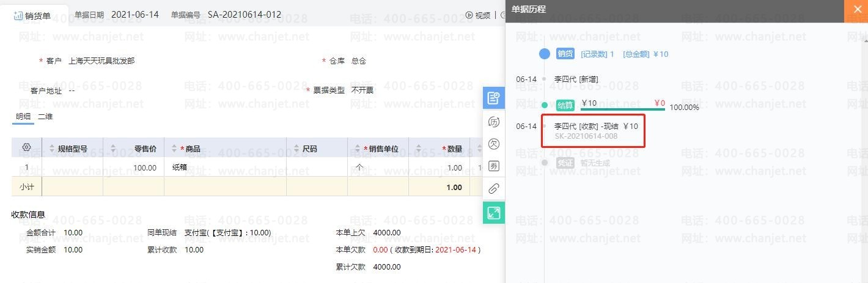The image size is (868, 283).
Task: Open receipt link SK-20210614-008
Action: pos(586,136)
